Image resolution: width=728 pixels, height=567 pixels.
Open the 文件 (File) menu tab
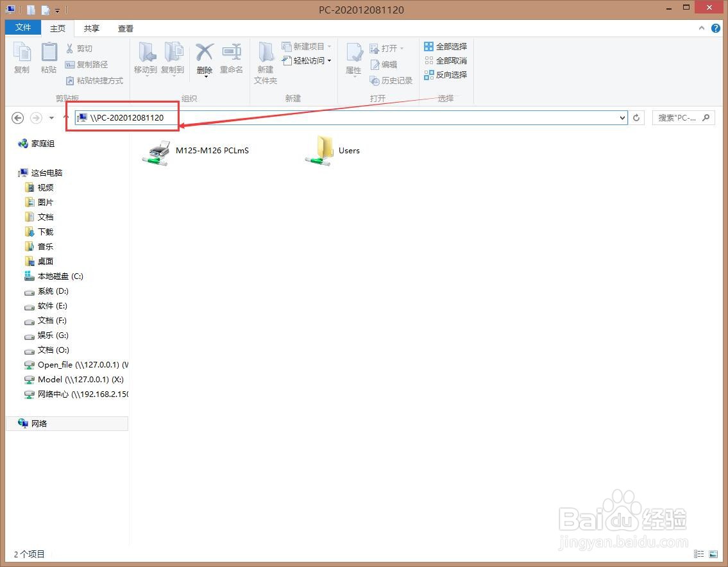click(x=23, y=28)
